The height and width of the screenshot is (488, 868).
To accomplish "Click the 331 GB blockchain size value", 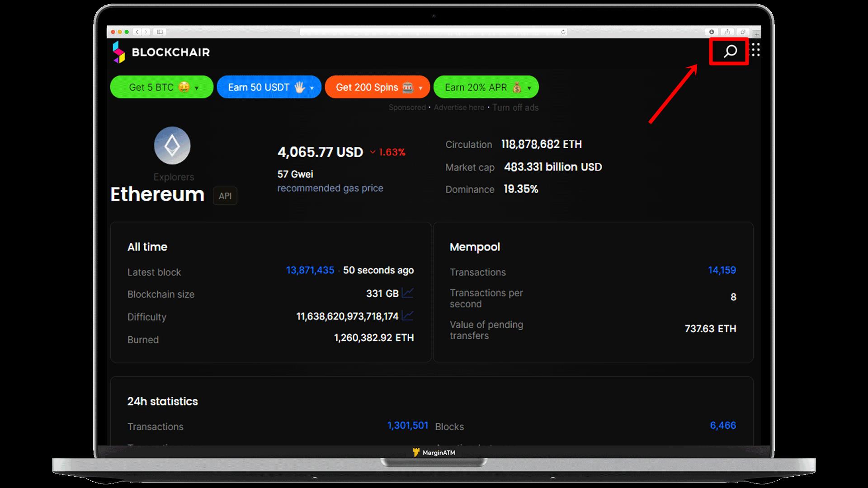I will point(382,294).
